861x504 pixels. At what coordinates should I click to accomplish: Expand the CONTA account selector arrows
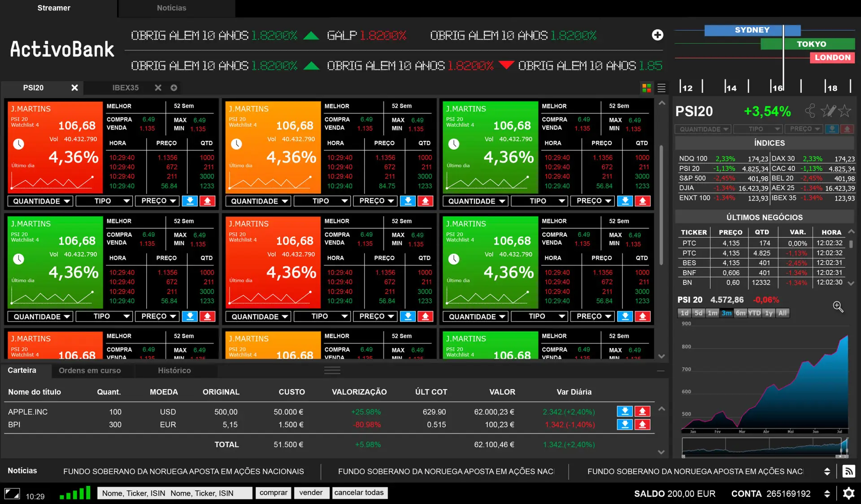pos(827,494)
